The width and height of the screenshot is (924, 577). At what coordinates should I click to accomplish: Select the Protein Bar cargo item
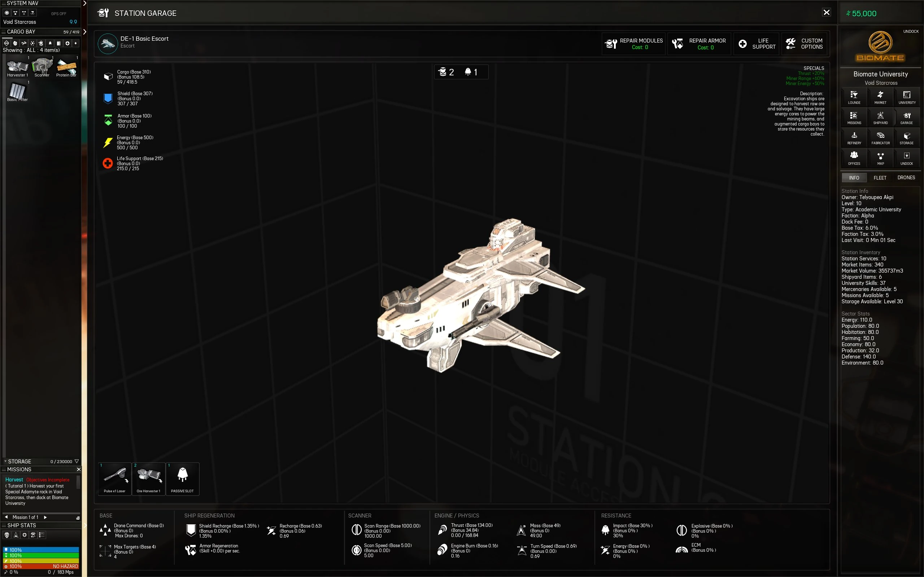coord(66,67)
